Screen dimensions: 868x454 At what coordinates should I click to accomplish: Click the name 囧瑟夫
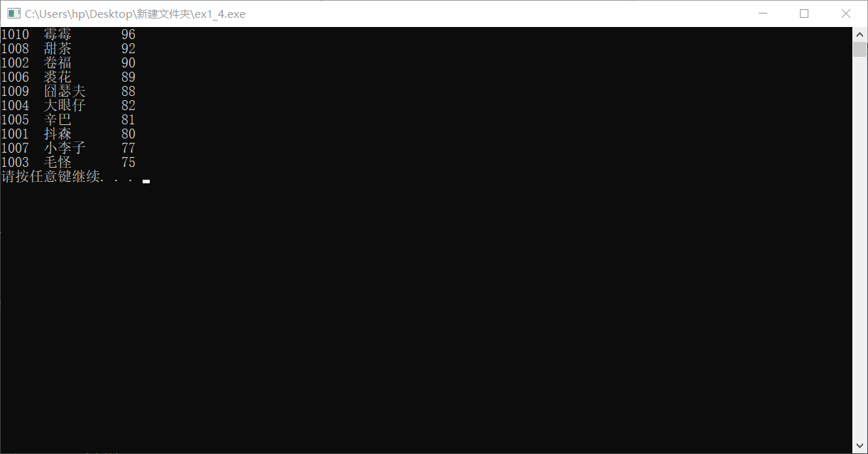point(65,91)
